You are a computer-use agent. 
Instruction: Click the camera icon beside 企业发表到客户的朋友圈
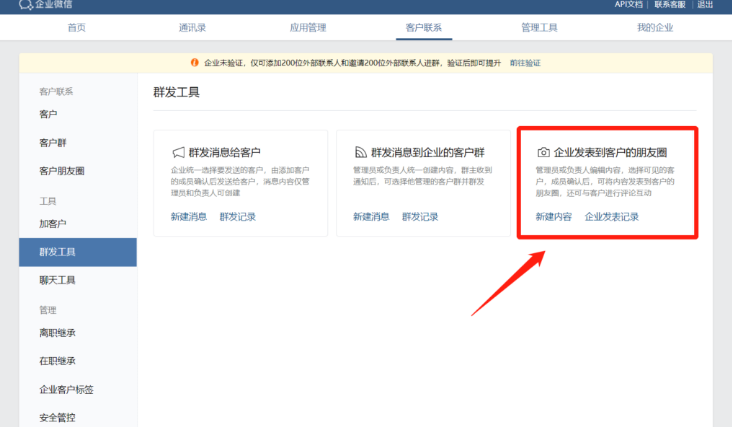coord(543,153)
